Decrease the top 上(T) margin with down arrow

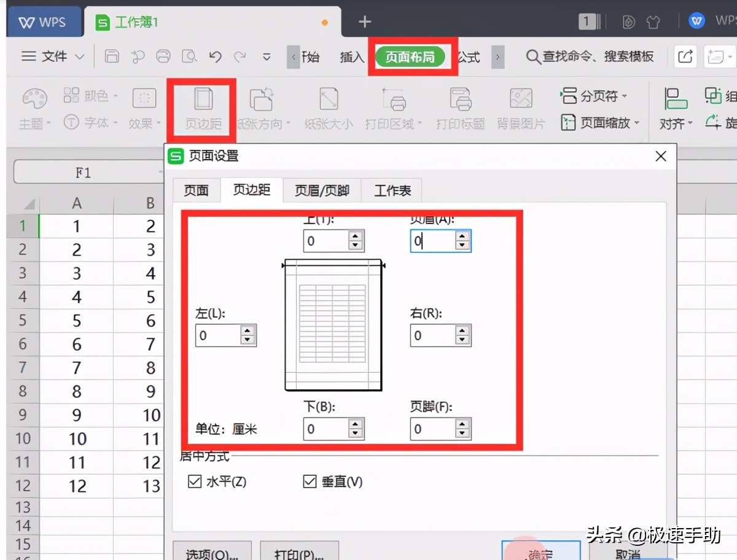[356, 246]
